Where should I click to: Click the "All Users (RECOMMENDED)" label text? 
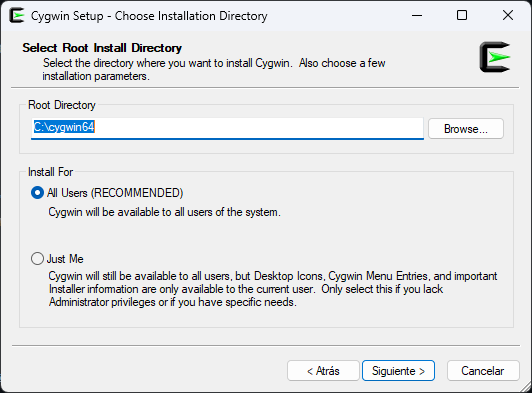click(x=115, y=193)
